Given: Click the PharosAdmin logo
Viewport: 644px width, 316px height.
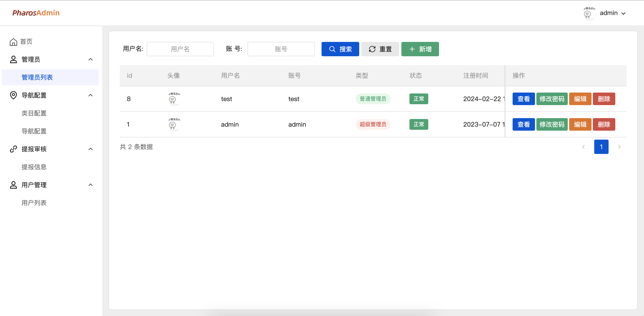Looking at the screenshot, I should click(x=35, y=13).
